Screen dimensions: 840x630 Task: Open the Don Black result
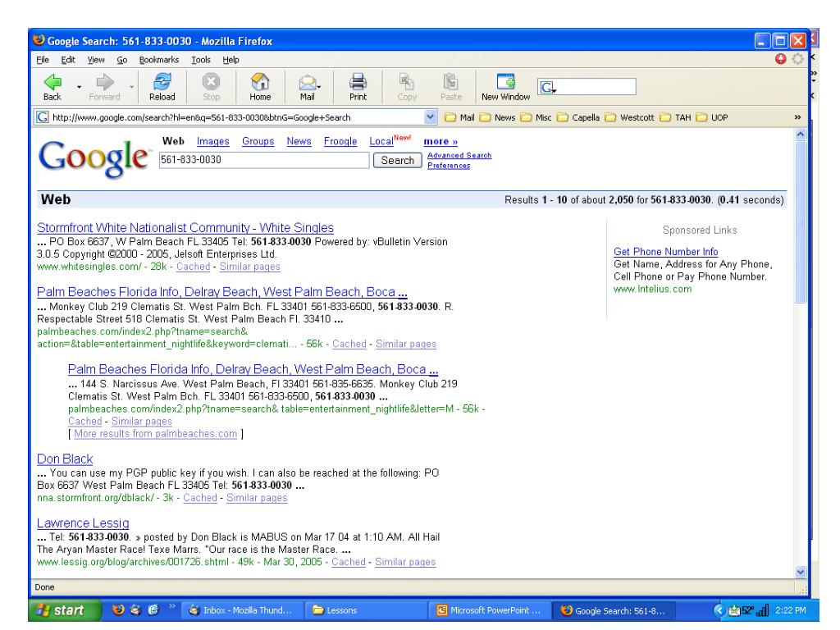(x=65, y=459)
